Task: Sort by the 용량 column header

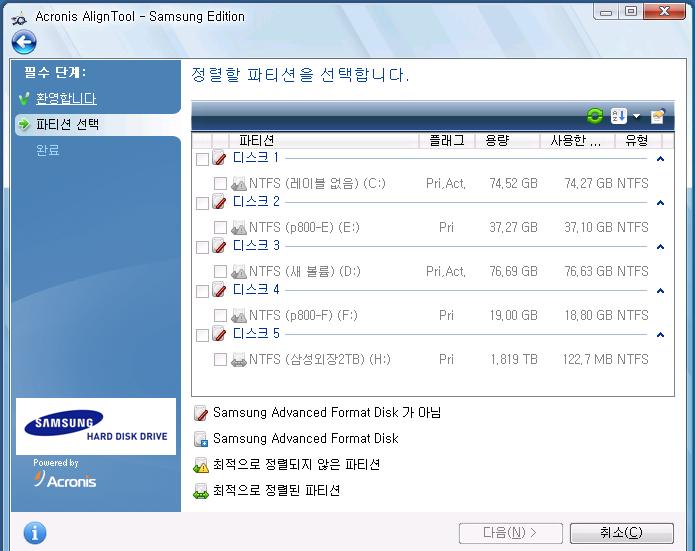Action: pos(506,141)
